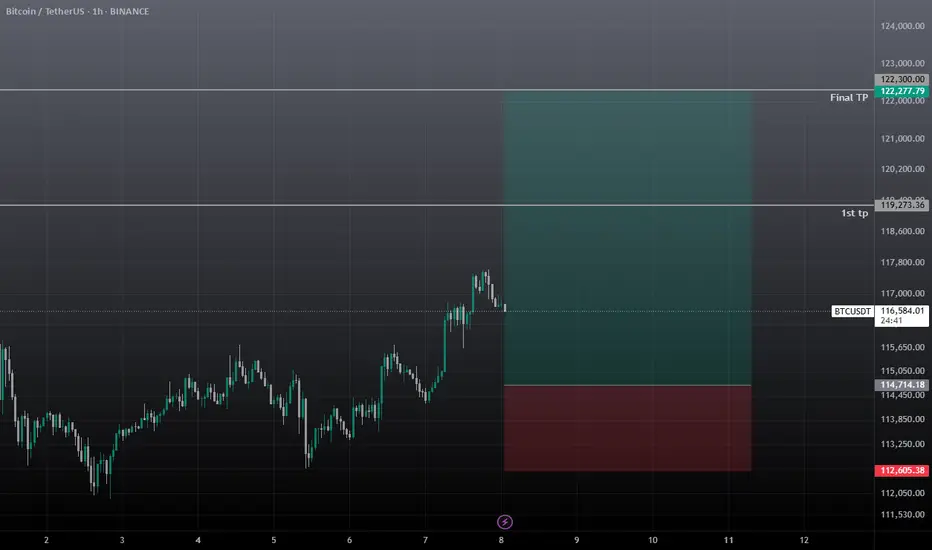Click the BTCUSDT price label tag
This screenshot has height=550, width=932.
pyautogui.click(x=852, y=312)
